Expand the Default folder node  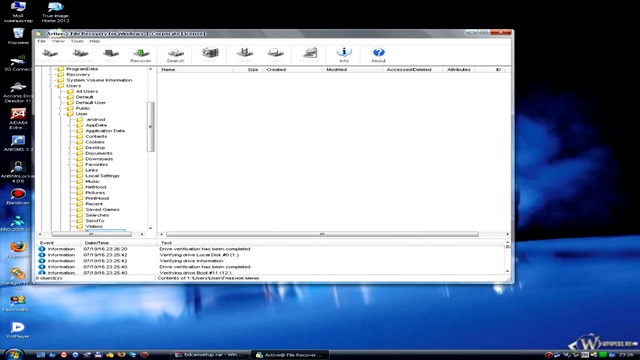tap(60, 97)
